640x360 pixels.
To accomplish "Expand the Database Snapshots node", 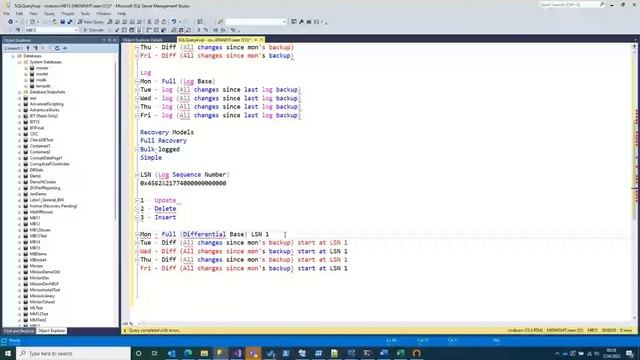I will coord(19,92).
